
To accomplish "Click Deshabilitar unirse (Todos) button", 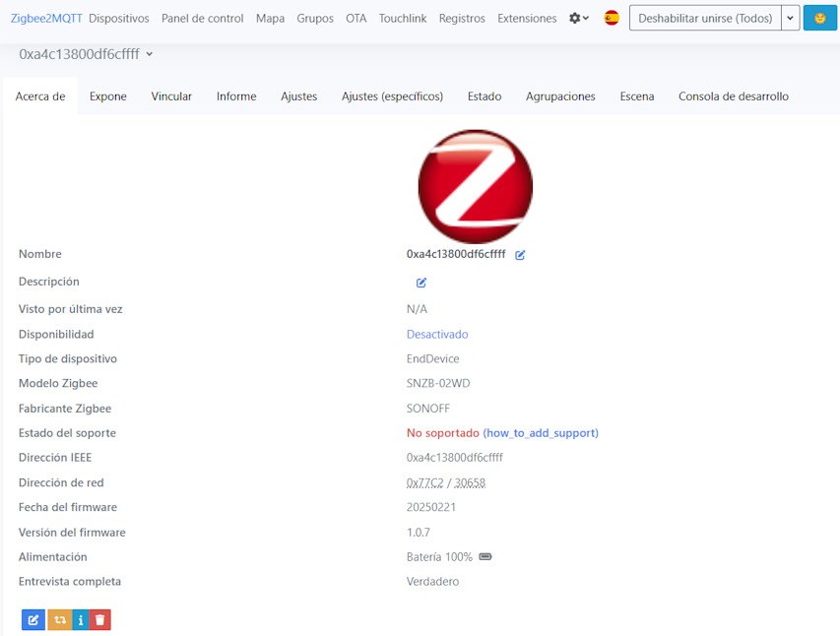I will 704,19.
